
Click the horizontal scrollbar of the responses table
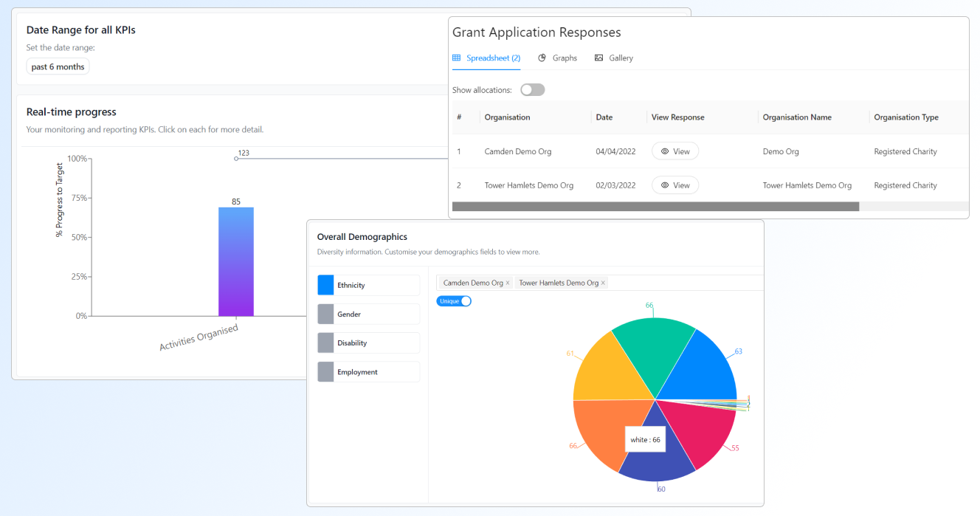655,207
